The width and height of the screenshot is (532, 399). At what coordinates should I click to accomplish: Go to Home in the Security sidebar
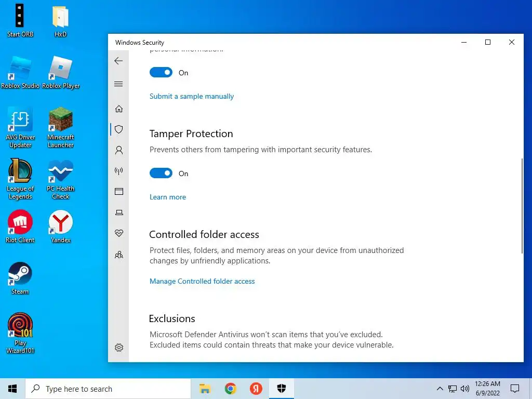[119, 109]
